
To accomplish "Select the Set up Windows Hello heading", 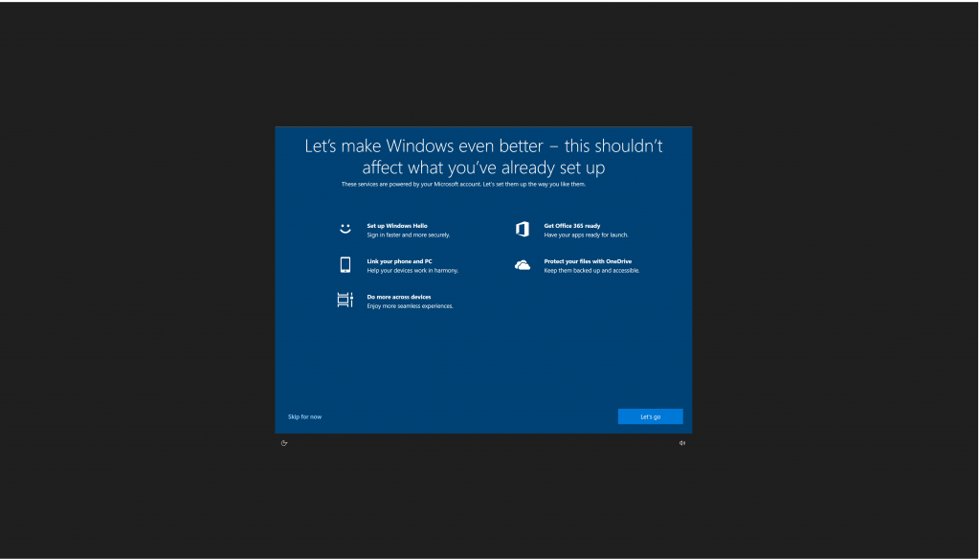I will point(397,226).
